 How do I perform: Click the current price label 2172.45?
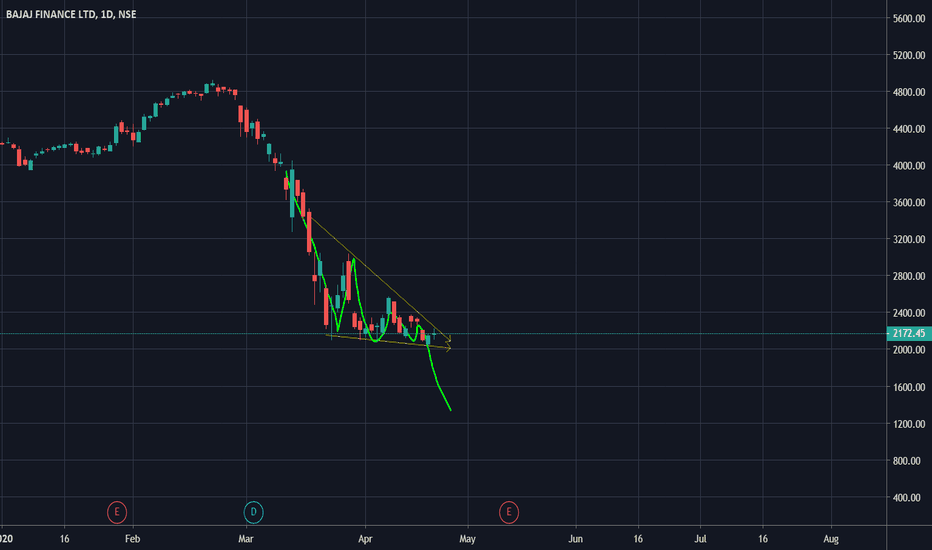(x=909, y=334)
